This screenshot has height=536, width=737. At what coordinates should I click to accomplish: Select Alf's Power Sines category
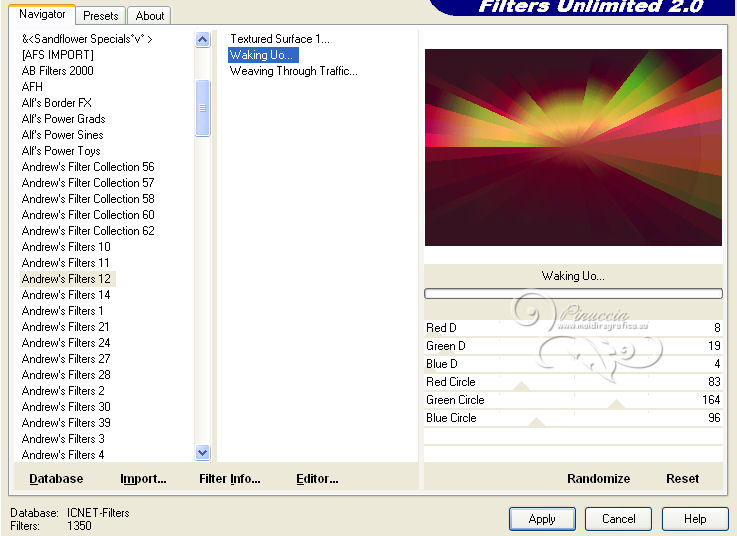(x=63, y=135)
